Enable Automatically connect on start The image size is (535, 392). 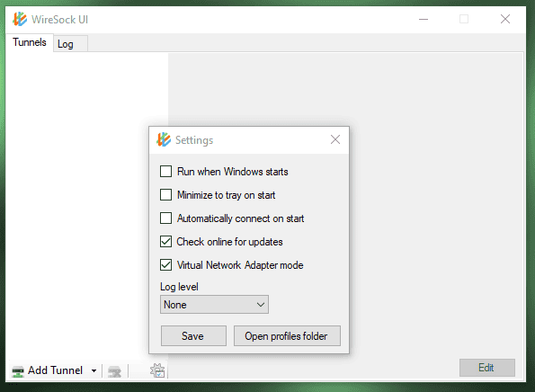[165, 218]
